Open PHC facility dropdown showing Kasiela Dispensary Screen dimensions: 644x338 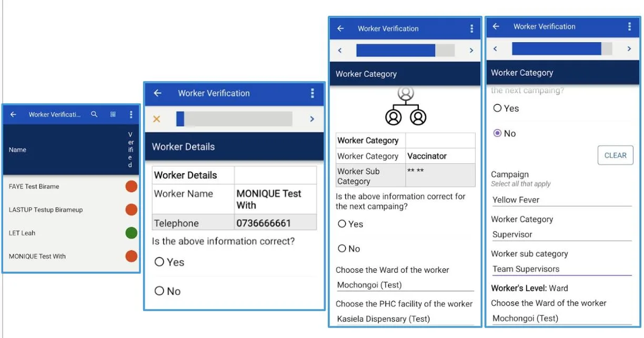(x=405, y=319)
